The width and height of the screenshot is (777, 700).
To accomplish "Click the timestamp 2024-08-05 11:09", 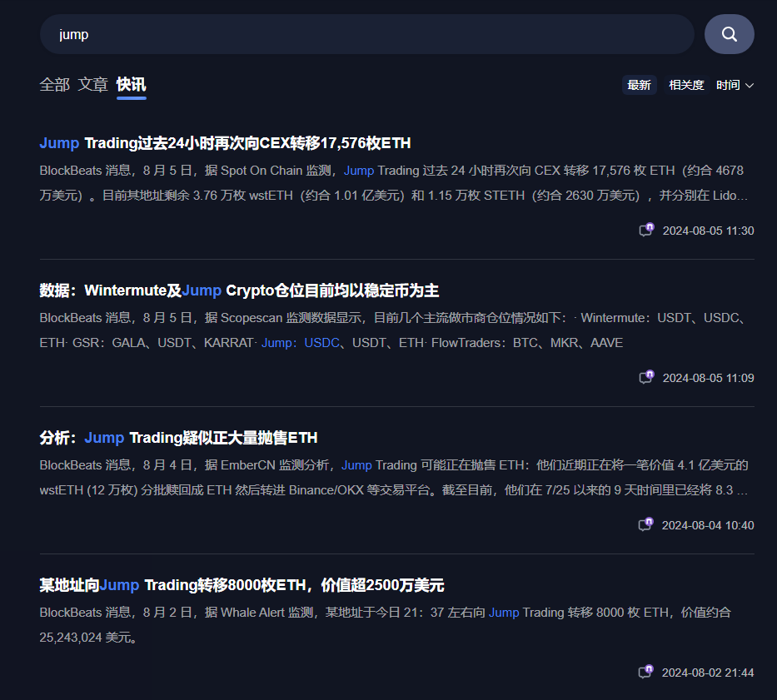I will [x=708, y=378].
